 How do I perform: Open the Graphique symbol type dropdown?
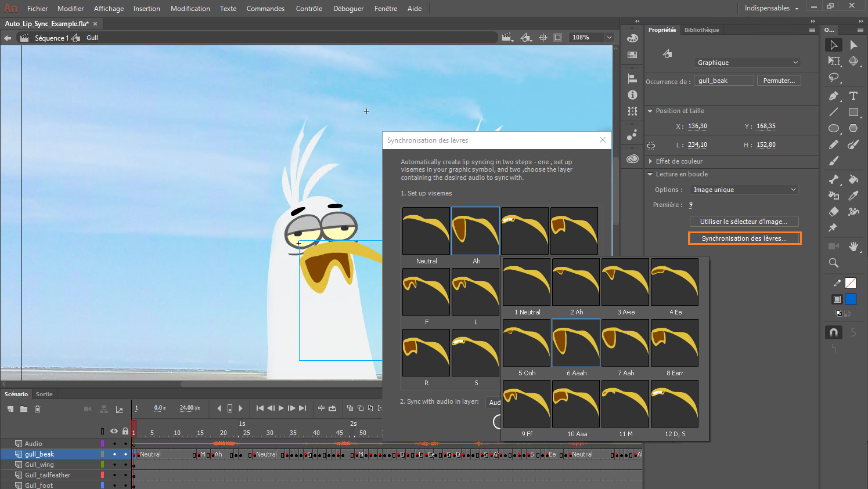click(x=747, y=63)
